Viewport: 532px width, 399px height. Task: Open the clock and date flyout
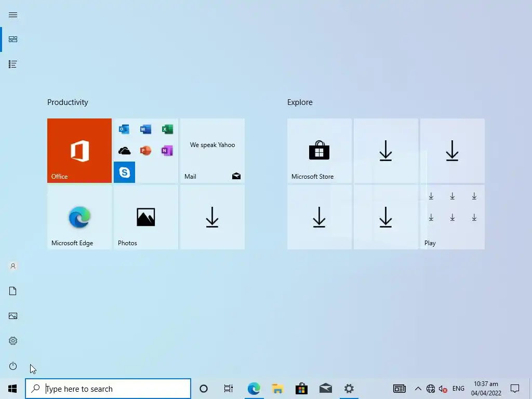coord(486,389)
